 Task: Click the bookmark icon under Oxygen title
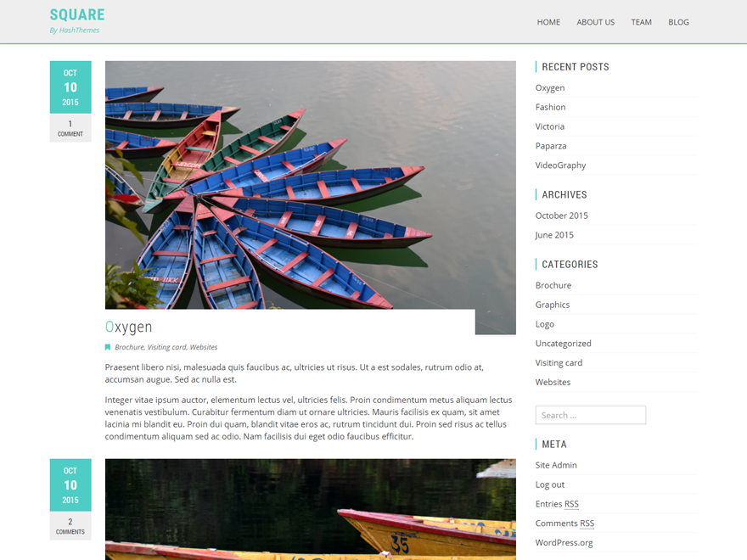(108, 347)
